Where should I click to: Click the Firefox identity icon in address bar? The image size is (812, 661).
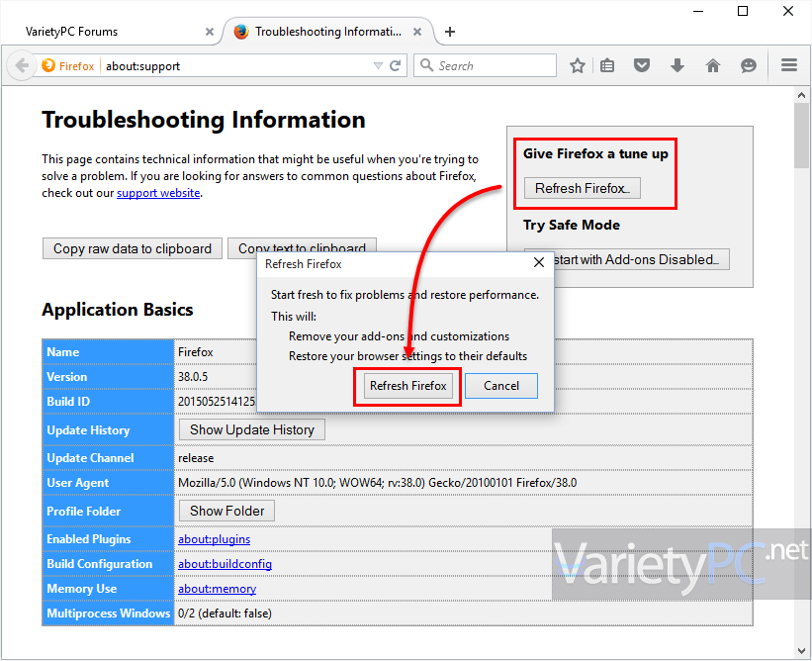click(x=48, y=65)
